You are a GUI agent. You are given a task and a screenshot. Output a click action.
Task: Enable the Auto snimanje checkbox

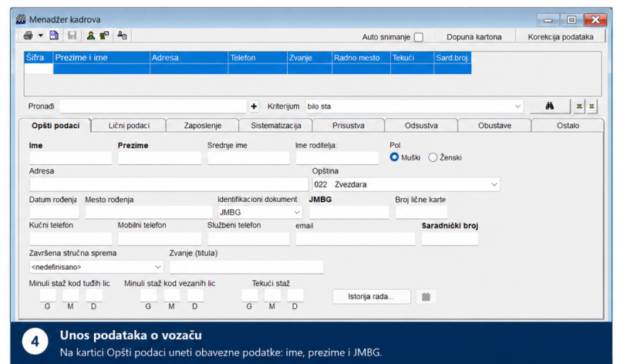pyautogui.click(x=419, y=37)
